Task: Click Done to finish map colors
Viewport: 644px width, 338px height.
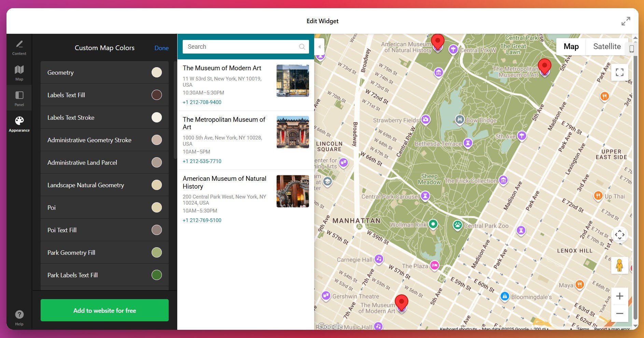Action: pos(161,48)
